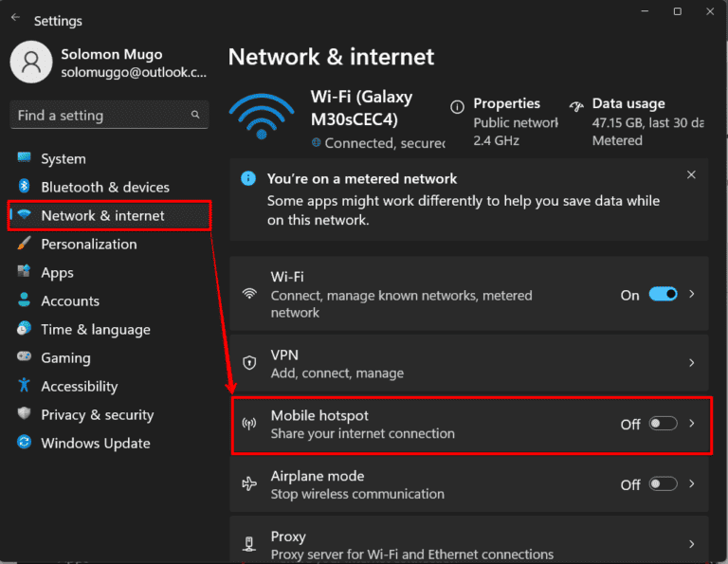Open Proxy settings via its chevron
The image size is (728, 564).
coord(692,544)
